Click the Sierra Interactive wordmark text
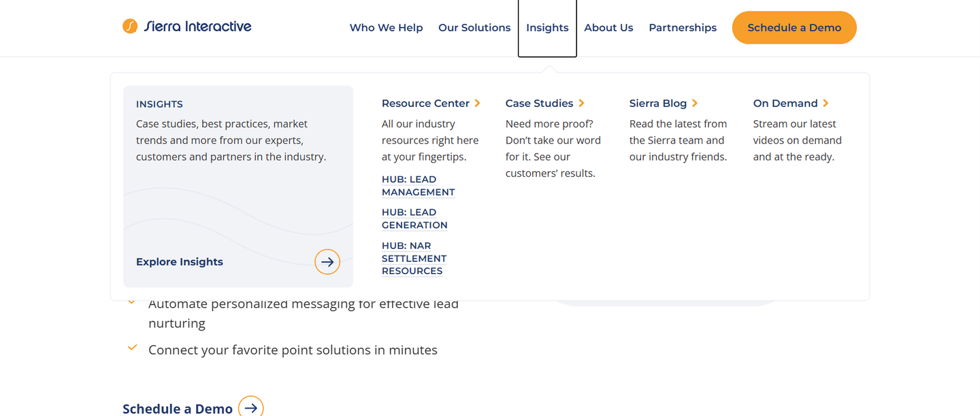This screenshot has height=416, width=980. pos(197,27)
